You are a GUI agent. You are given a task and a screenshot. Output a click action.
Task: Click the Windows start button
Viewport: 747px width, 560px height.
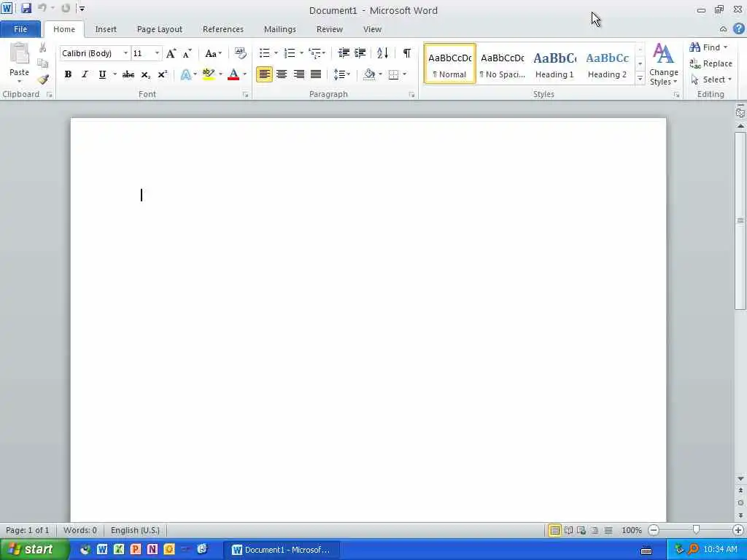click(35, 550)
